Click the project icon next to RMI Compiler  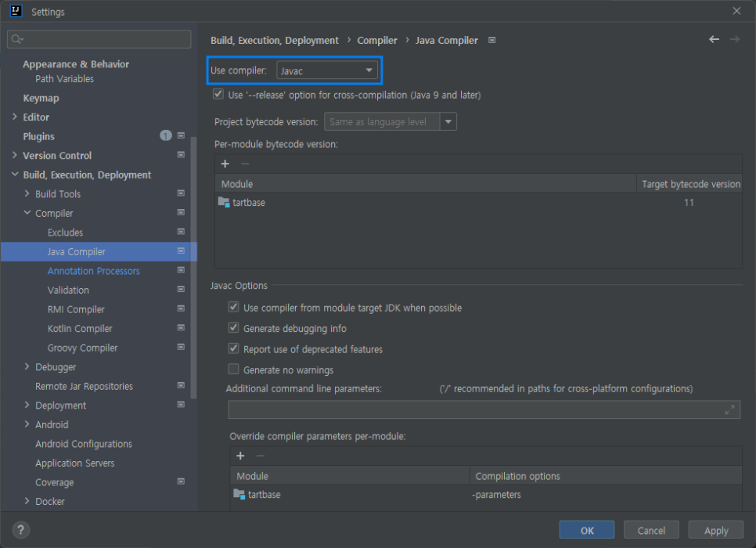[x=182, y=308]
